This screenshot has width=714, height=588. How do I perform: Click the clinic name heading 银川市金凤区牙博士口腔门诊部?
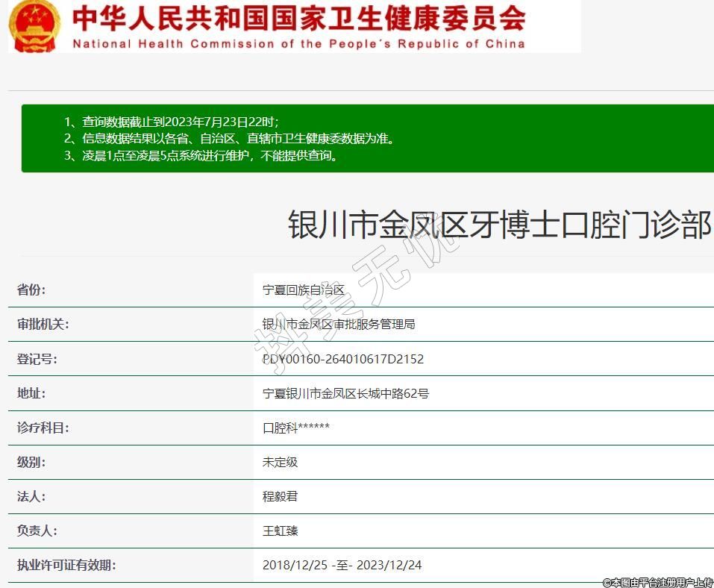click(x=499, y=225)
